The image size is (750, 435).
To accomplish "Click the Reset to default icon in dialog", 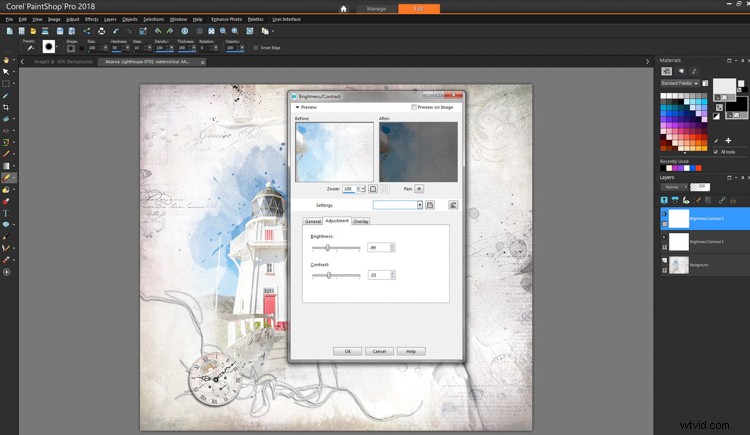I will click(x=453, y=205).
